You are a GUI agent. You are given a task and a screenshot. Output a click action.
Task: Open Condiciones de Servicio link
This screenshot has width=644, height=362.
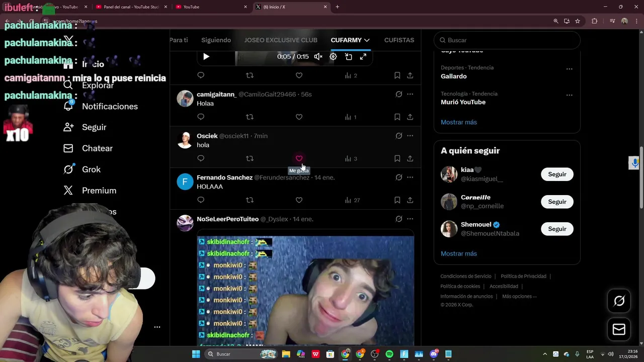click(466, 276)
